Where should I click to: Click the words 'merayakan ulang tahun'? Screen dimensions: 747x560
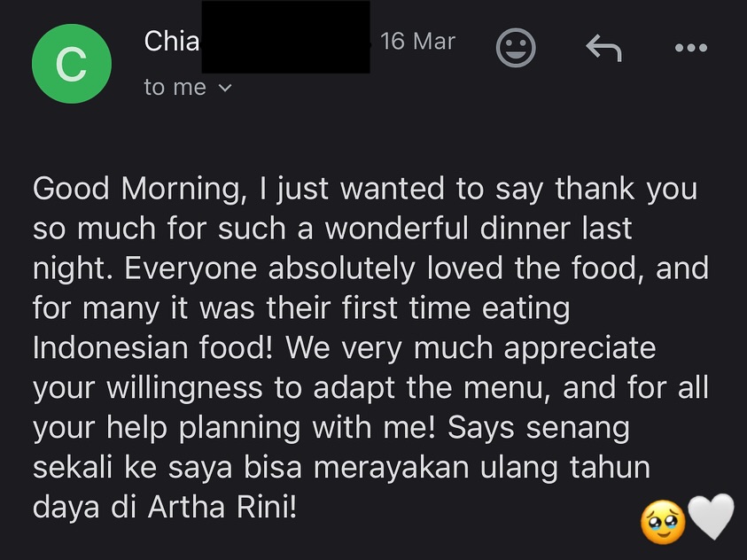482,468
